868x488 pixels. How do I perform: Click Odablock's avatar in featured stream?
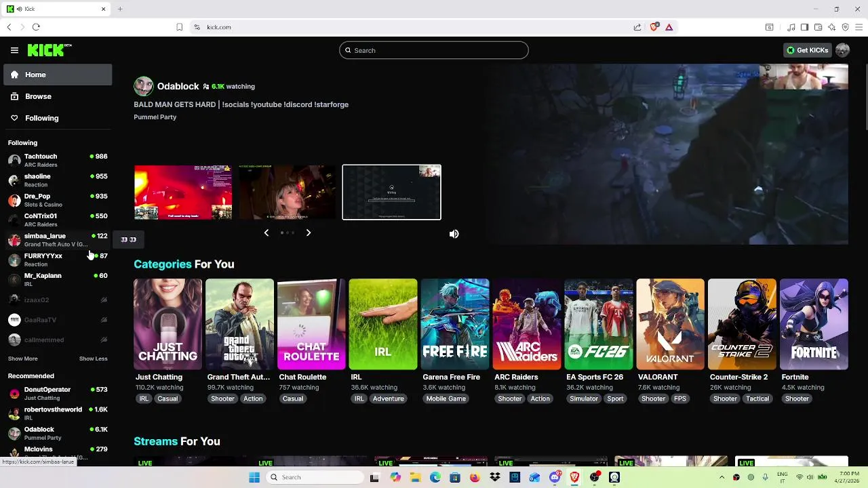click(144, 86)
